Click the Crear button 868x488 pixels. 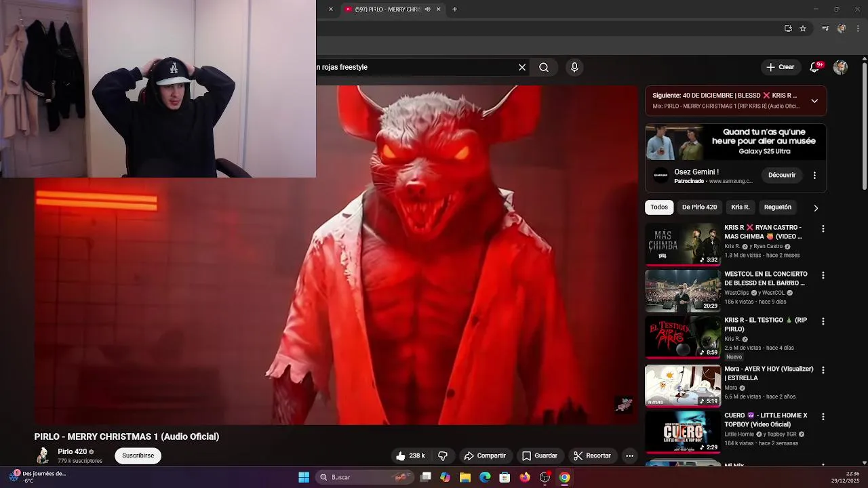[x=781, y=67]
